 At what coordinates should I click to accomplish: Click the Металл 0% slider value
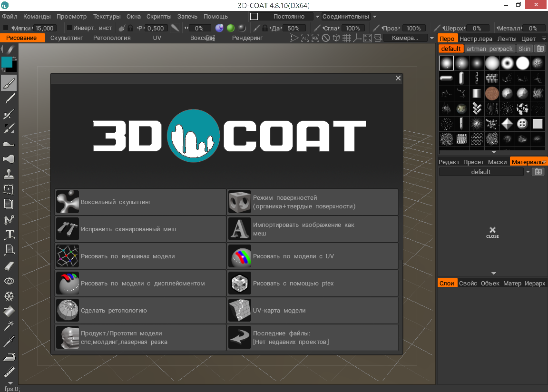pos(533,28)
